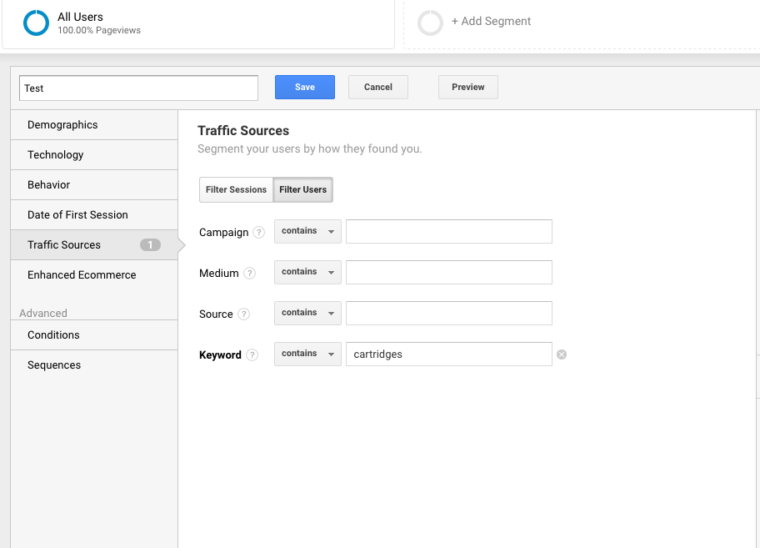Preview the segment
This screenshot has height=548, width=760.
(468, 87)
